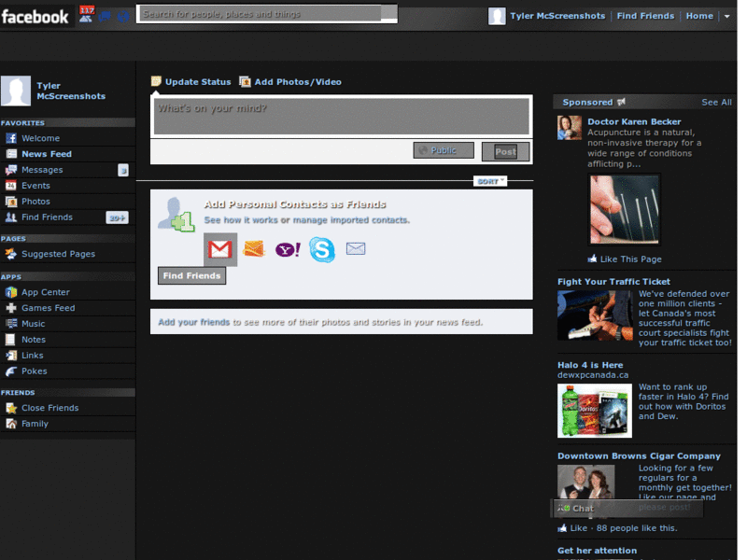Click See how it works link
The width and height of the screenshot is (747, 560).
241,220
